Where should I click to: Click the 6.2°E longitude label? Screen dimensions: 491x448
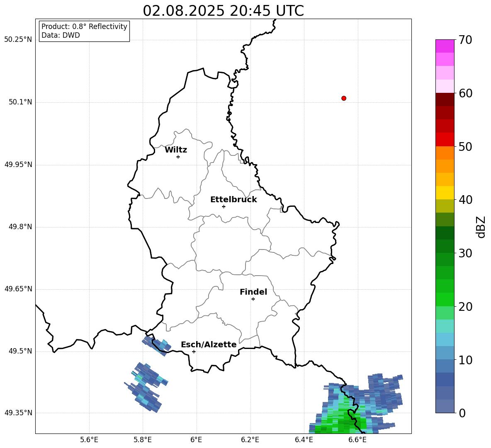250,440
